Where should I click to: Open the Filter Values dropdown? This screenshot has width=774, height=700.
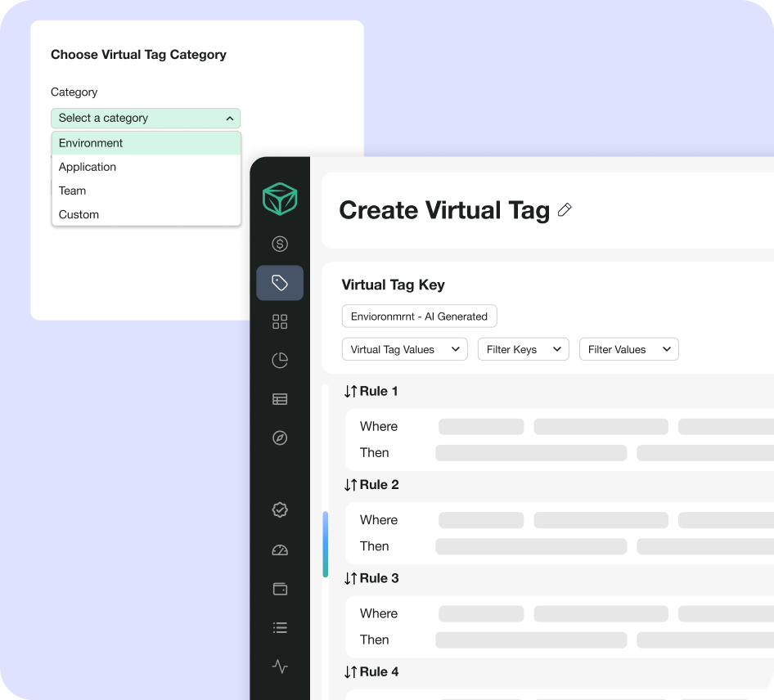tap(628, 349)
